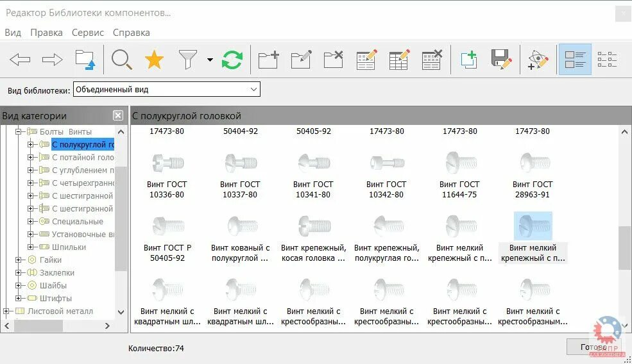This screenshot has width=632, height=364.
Task: Click the floppy disk with pencil save icon
Action: click(x=501, y=60)
